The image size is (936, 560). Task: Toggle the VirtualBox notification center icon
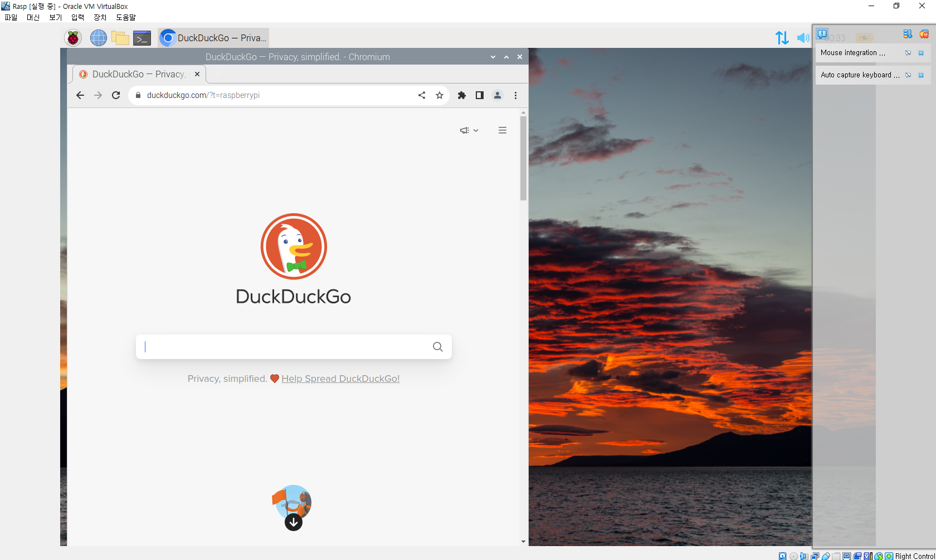coord(822,34)
